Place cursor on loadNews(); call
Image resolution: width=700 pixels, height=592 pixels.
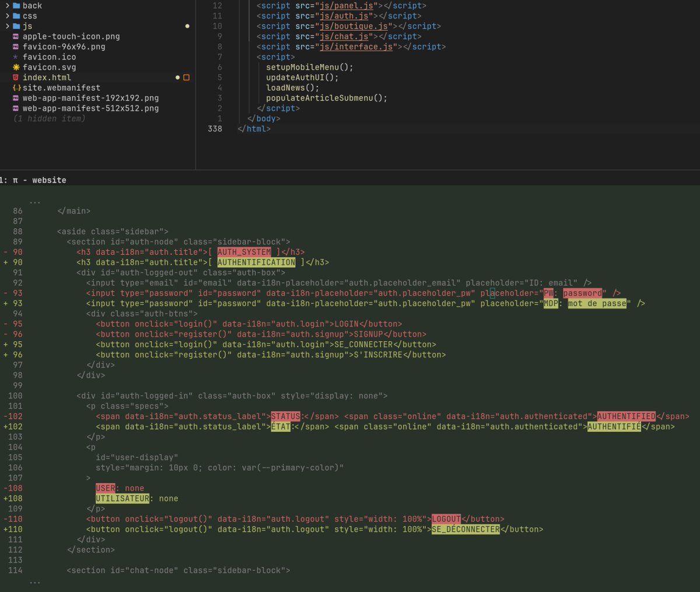(x=293, y=87)
